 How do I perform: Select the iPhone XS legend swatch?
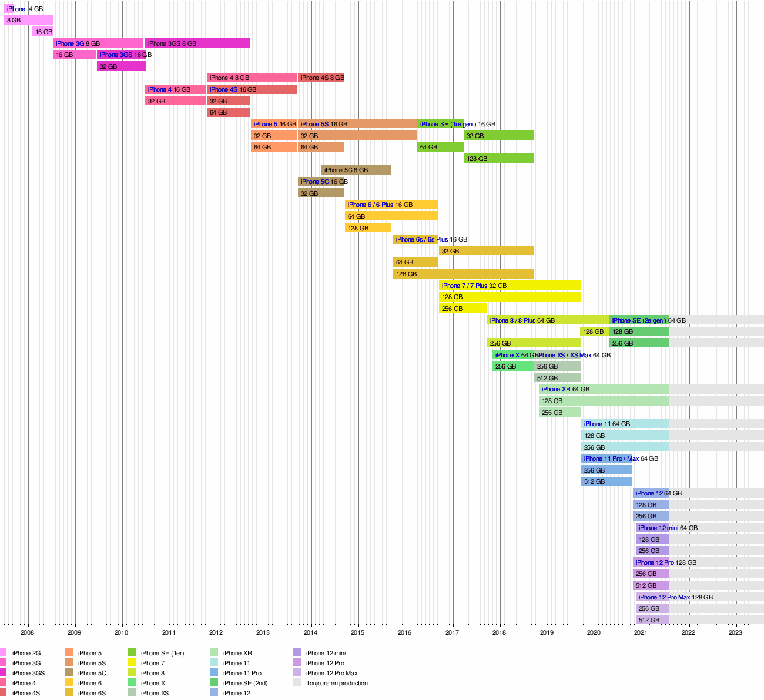[x=132, y=693]
